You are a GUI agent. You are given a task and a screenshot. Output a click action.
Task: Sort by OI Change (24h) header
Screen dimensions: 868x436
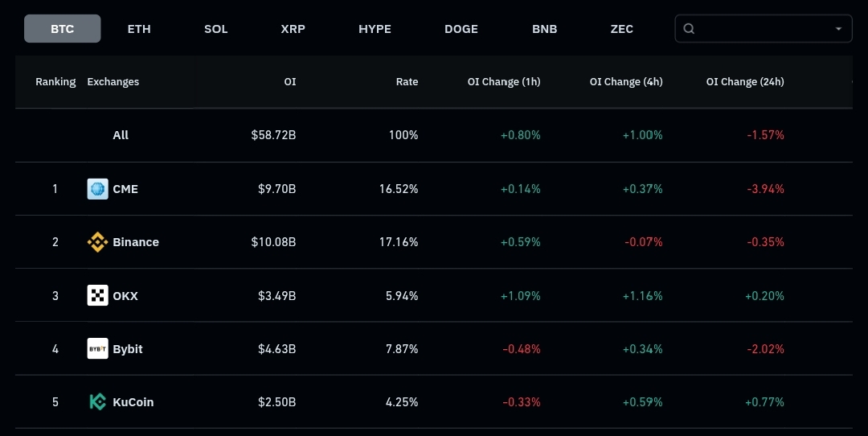pyautogui.click(x=745, y=82)
